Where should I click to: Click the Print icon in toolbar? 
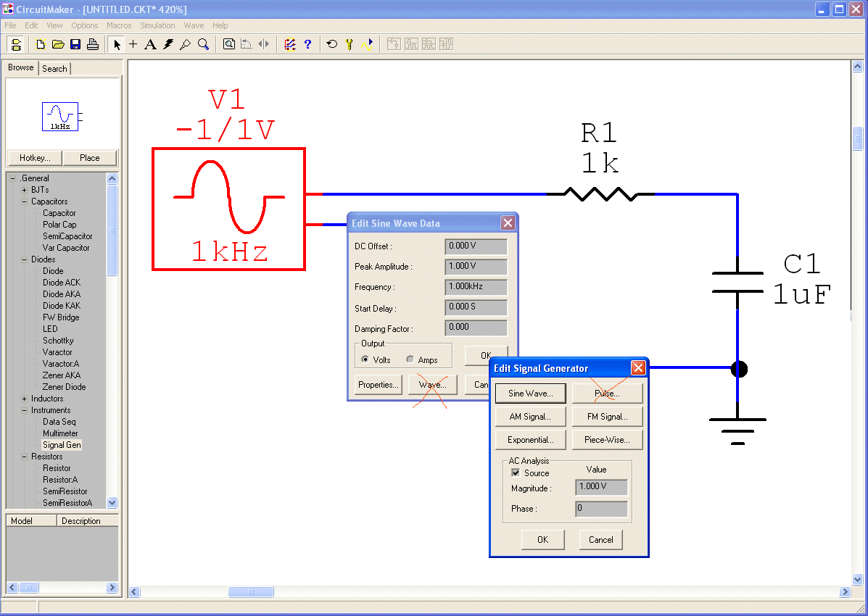[93, 44]
